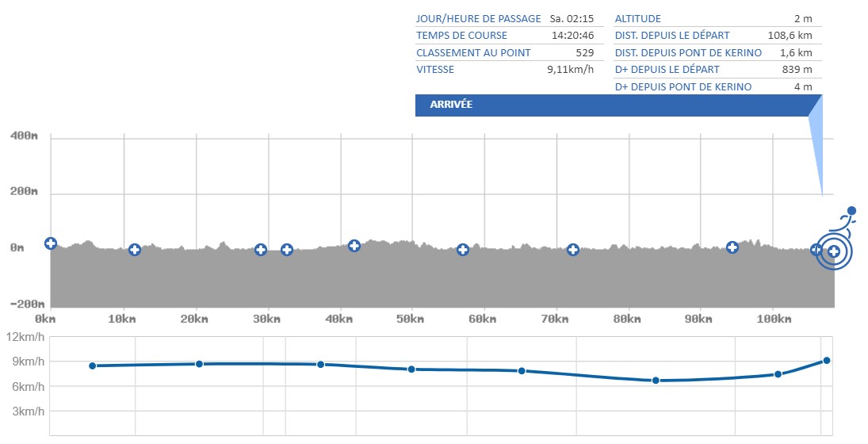Viewport: 868px width, 444px height.
Task: Select the plus marker just before 30km
Action: point(261,250)
